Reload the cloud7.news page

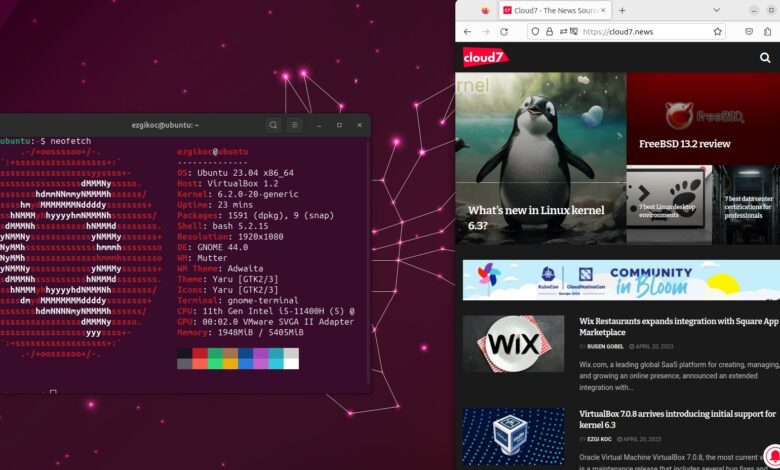point(504,31)
